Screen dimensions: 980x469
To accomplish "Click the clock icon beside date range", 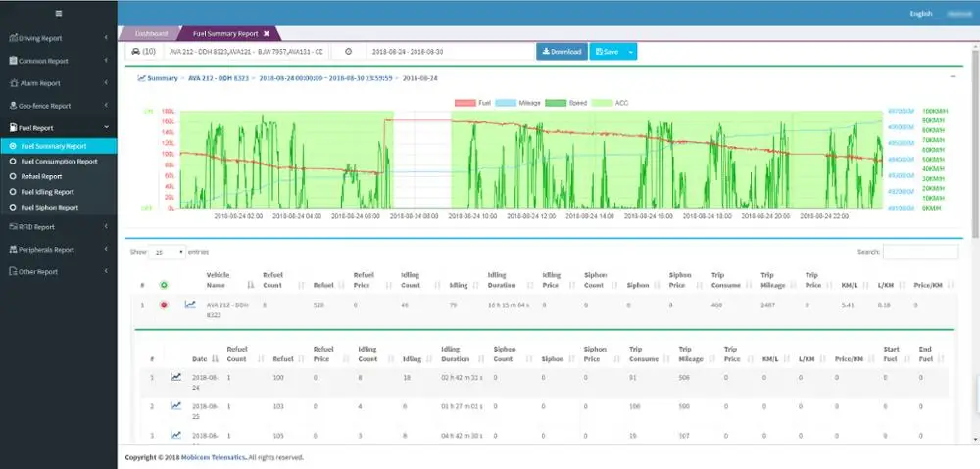I will click(x=349, y=51).
